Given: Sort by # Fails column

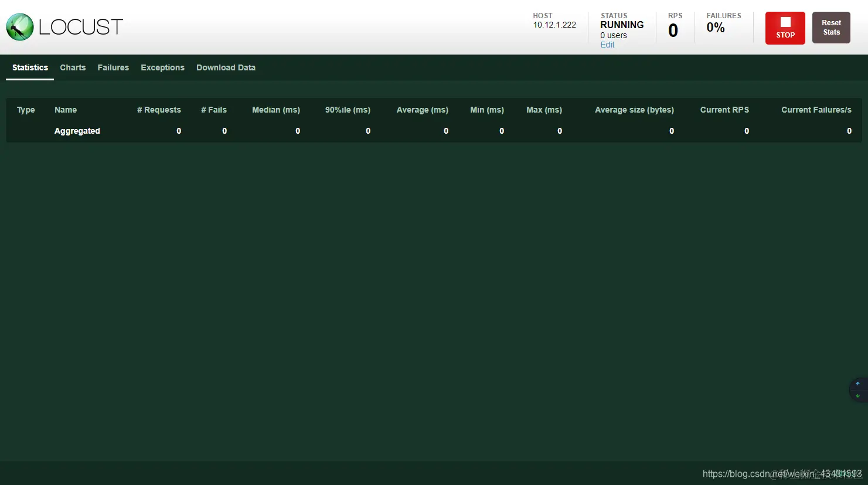Looking at the screenshot, I should tap(214, 110).
